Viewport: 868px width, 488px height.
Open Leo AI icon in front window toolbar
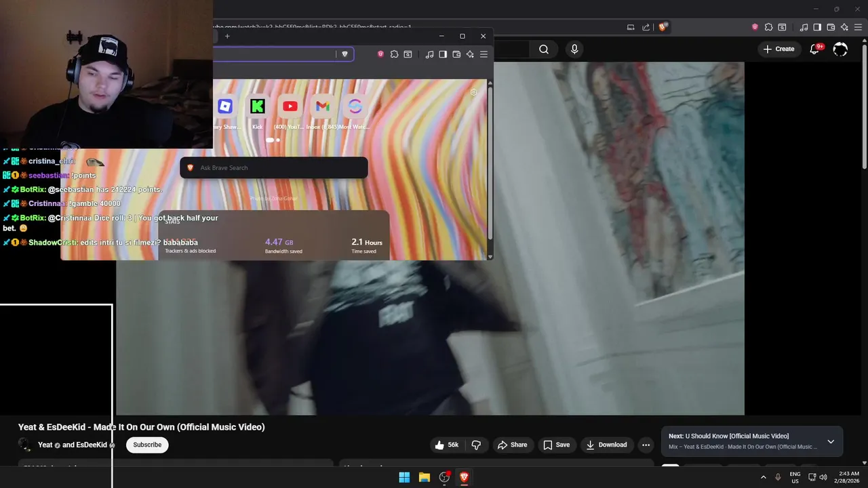[470, 54]
